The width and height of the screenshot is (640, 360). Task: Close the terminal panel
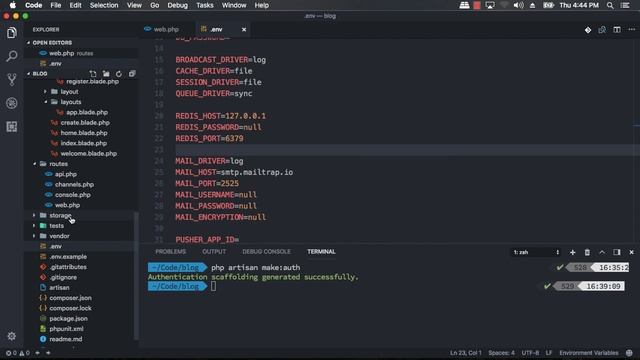pyautogui.click(x=631, y=252)
